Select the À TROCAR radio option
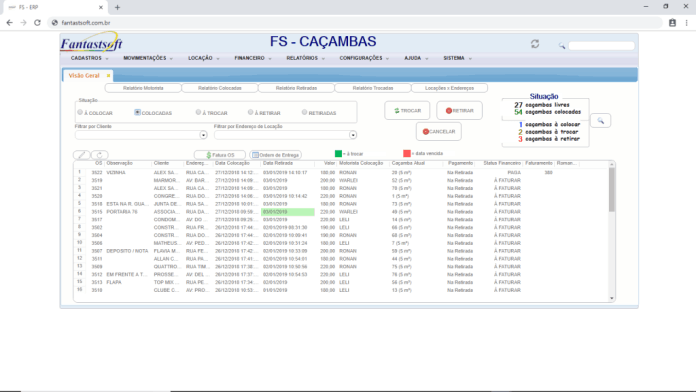696x392 pixels. click(x=198, y=112)
